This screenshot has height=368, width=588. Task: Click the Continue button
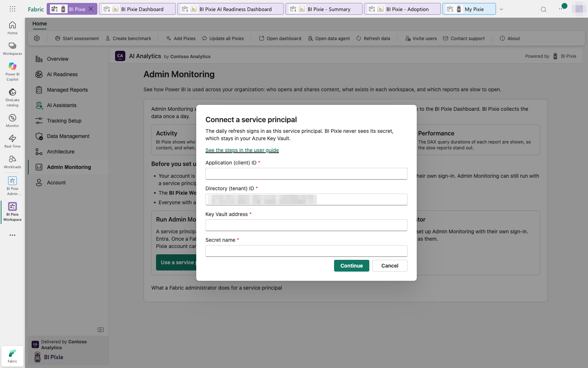[x=352, y=266]
